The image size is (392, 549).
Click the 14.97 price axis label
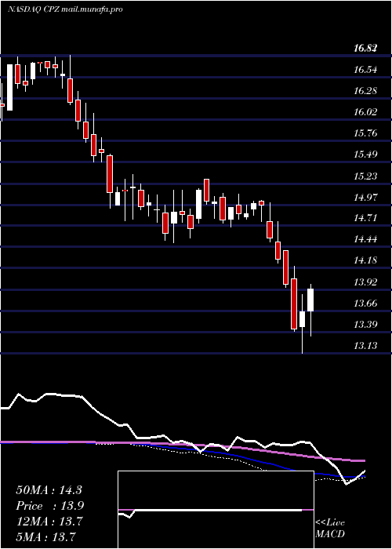[x=365, y=197]
